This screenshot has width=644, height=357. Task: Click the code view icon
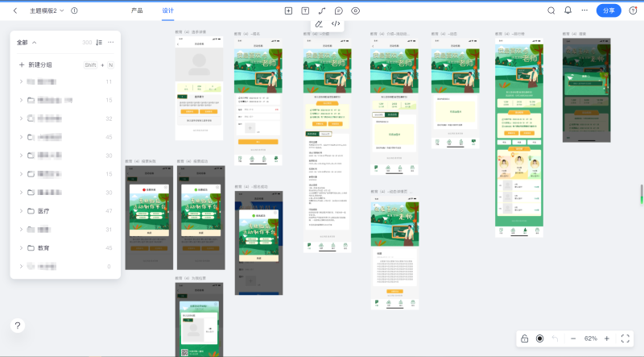[x=336, y=24]
